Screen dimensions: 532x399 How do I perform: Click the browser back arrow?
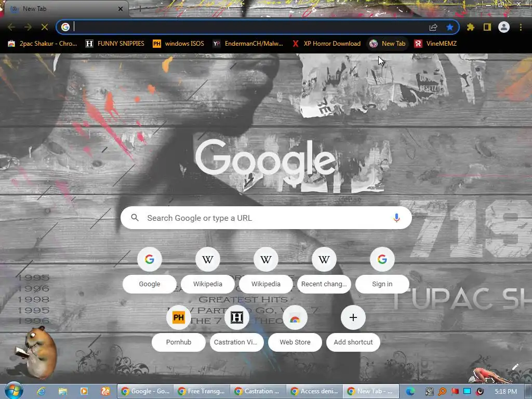coord(11,27)
